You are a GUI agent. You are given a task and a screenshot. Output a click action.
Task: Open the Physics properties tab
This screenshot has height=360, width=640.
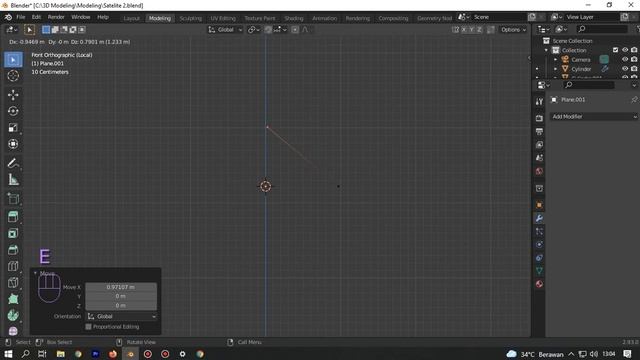[x=539, y=244]
